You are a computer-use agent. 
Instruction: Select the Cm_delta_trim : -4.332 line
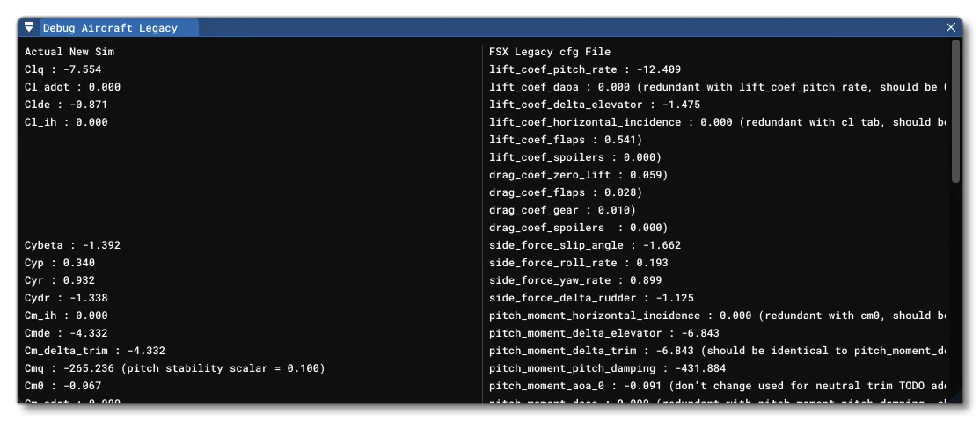95,351
